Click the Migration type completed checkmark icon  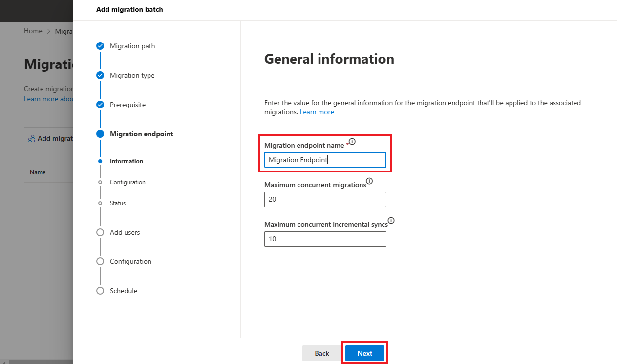tap(100, 75)
